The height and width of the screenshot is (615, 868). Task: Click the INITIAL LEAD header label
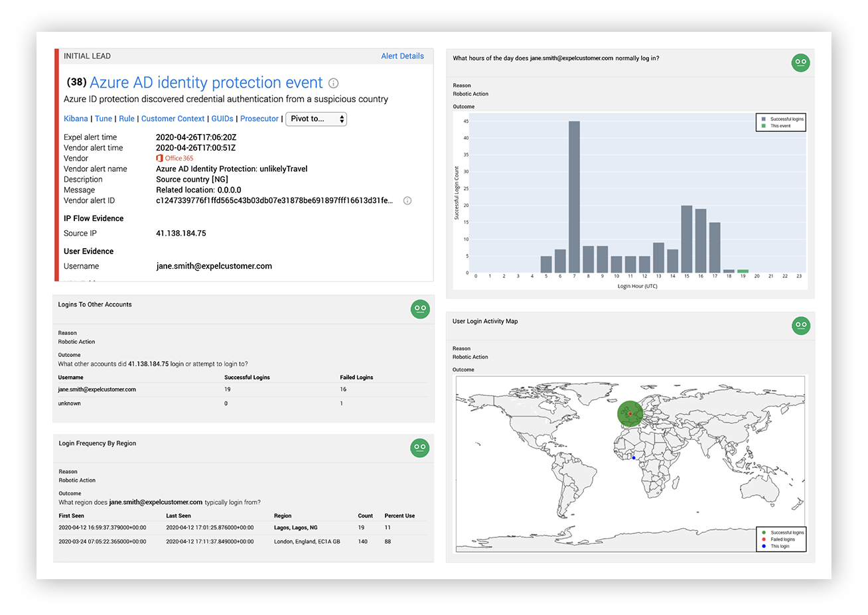pos(87,56)
